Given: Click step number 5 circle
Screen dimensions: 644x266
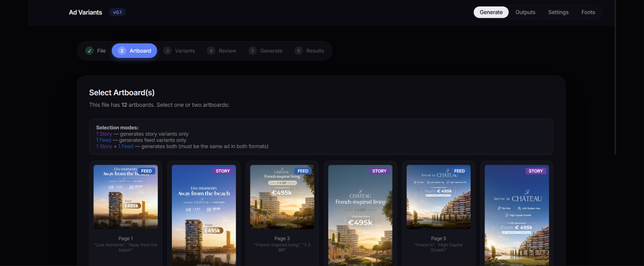Looking at the screenshot, I should [252, 51].
